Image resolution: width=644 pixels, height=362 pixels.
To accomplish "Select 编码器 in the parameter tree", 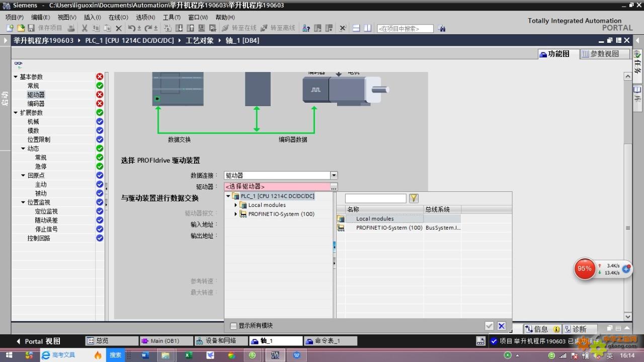I will (x=36, y=104).
